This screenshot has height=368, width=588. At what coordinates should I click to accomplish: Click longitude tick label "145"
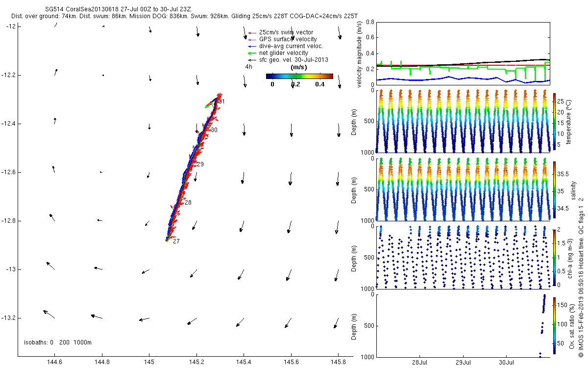click(149, 363)
